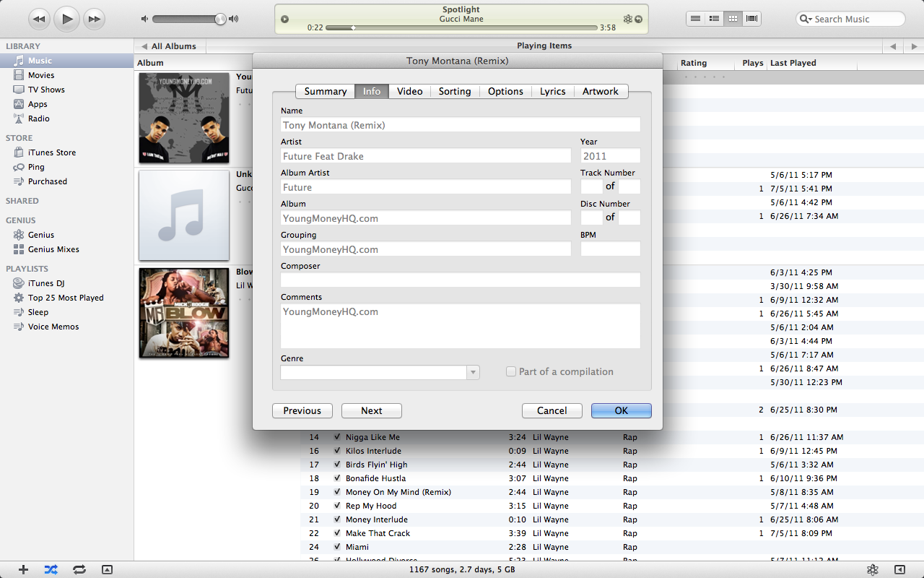
Task: Uncheck the Kilos Interlude checkbox
Action: (x=337, y=451)
